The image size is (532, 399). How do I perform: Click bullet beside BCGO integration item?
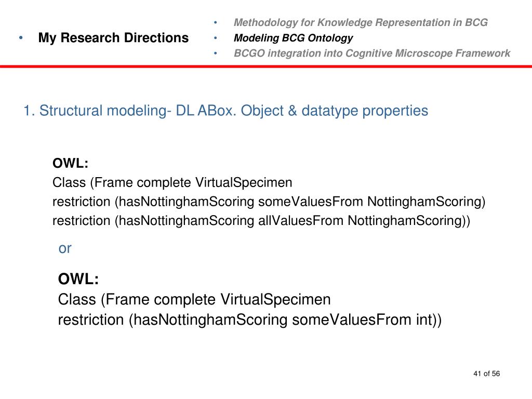click(215, 54)
